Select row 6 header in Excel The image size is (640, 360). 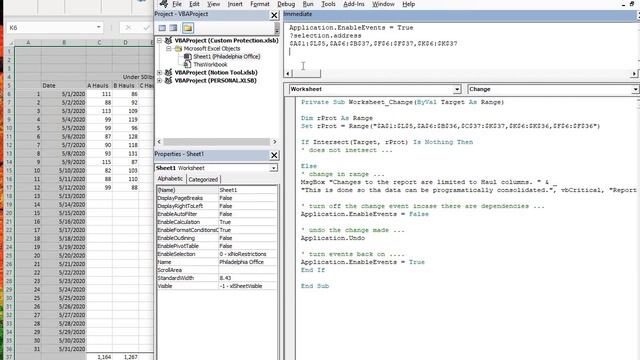[9, 94]
